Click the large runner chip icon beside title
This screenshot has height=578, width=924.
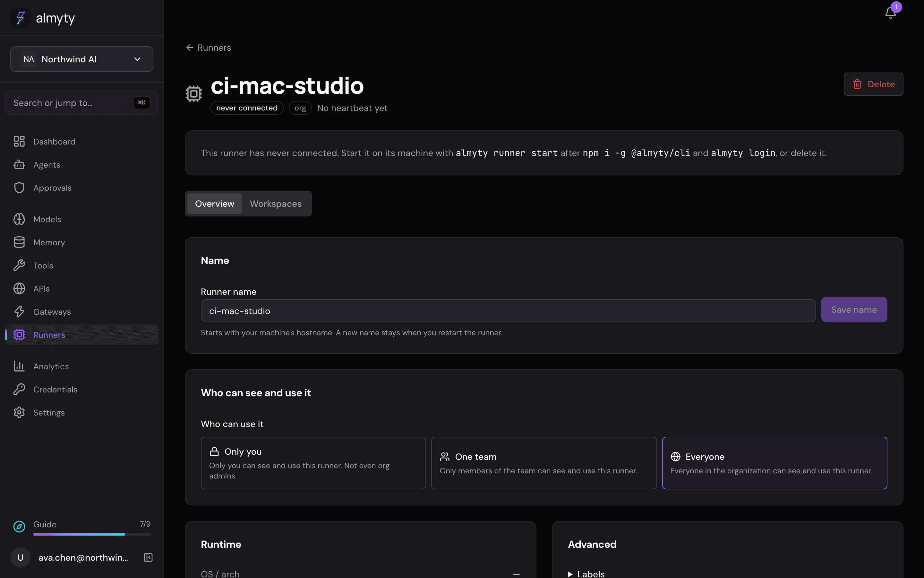point(193,93)
